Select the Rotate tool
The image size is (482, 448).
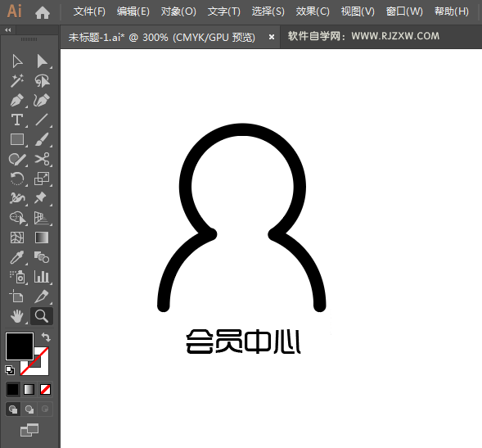(x=17, y=179)
